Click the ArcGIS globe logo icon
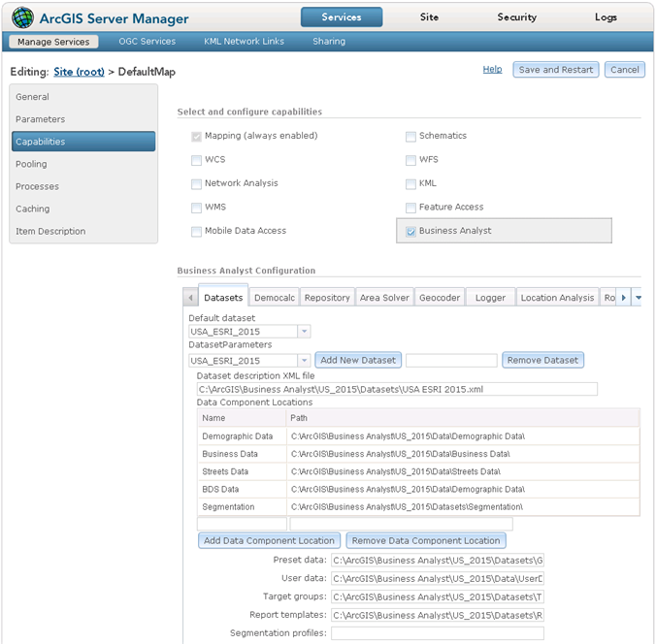 point(22,18)
